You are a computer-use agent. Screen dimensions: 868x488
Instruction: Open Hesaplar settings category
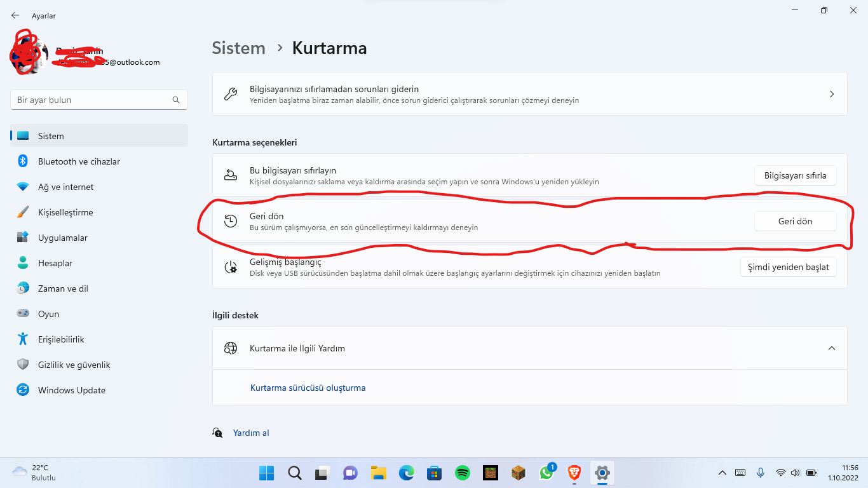coord(99,263)
